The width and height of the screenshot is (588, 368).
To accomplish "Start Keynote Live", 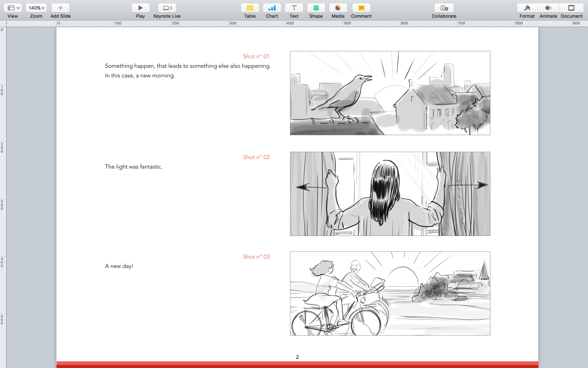I will click(167, 8).
